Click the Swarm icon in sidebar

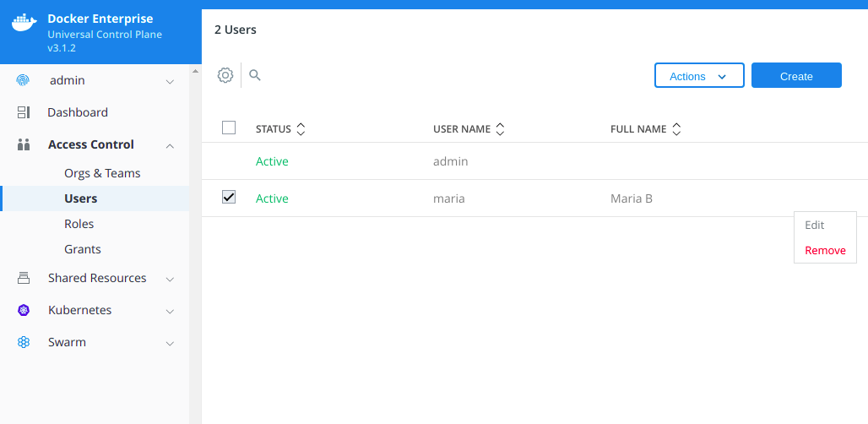pos(24,342)
